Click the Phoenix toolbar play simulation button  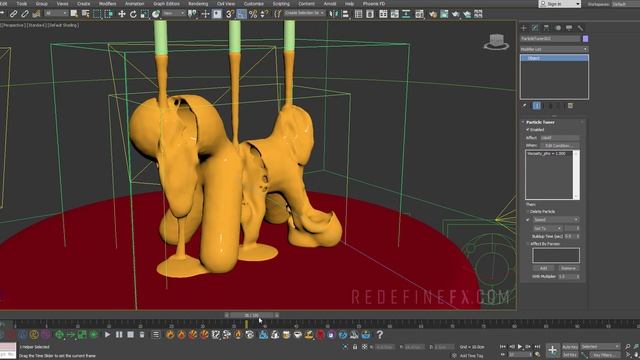tap(107, 335)
